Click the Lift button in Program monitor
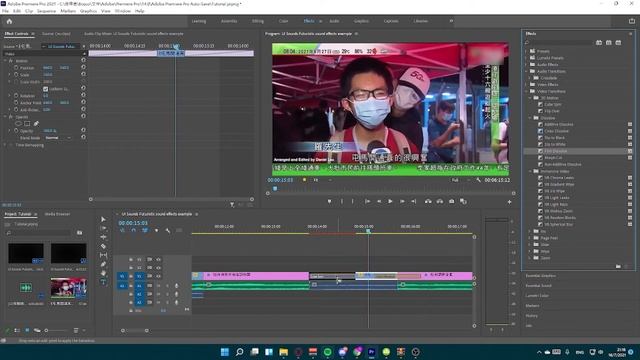The width and height of the screenshot is (640, 360). pyautogui.click(x=428, y=201)
